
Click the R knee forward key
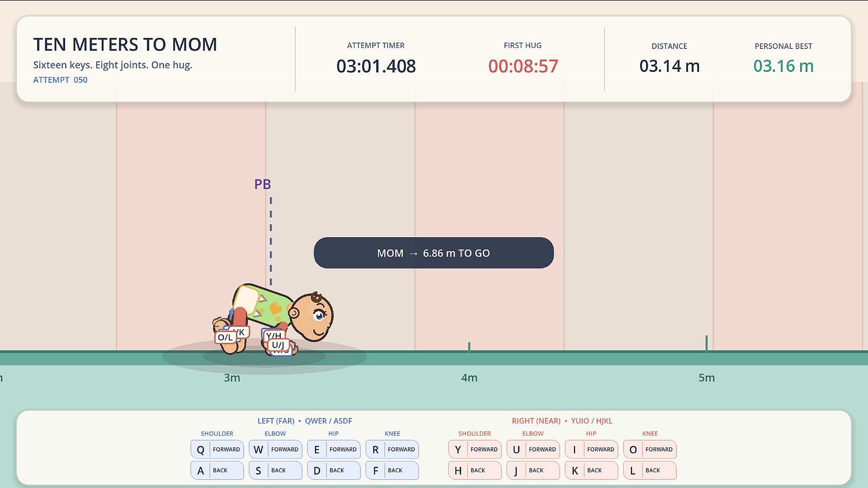click(x=392, y=449)
